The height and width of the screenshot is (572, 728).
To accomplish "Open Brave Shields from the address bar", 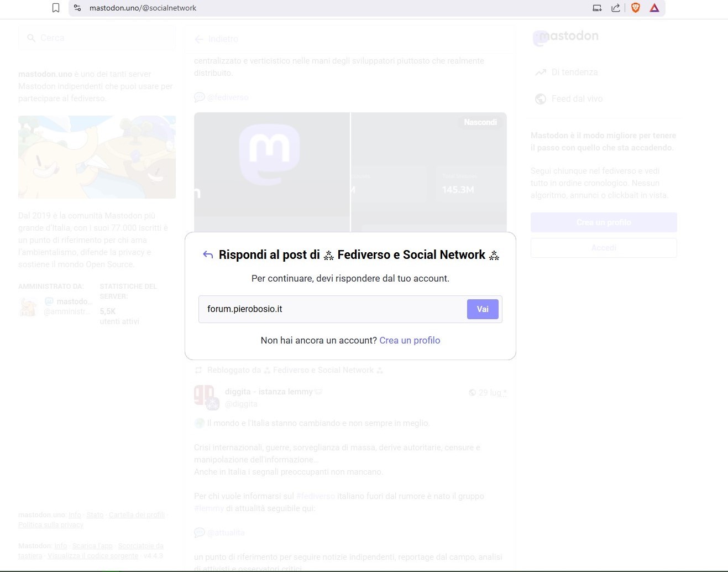I will coord(635,8).
